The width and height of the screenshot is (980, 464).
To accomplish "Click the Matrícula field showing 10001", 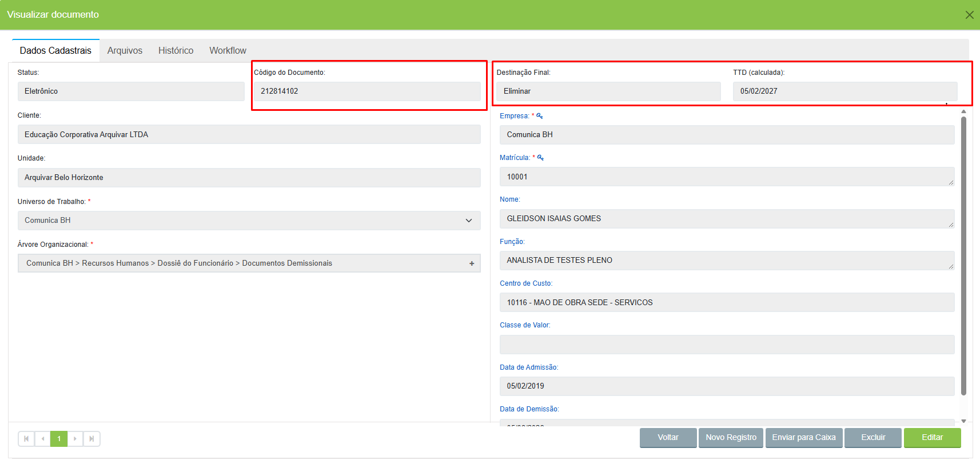I will [x=727, y=177].
